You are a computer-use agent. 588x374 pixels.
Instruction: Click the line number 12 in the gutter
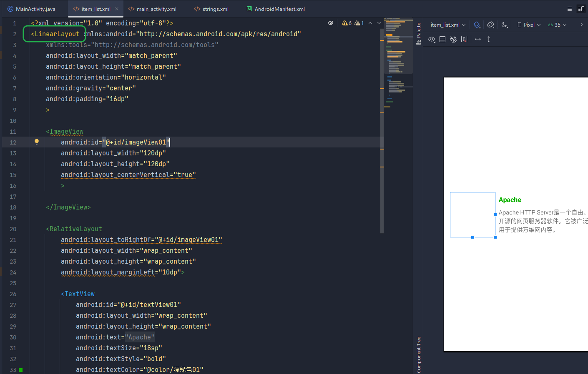pyautogui.click(x=13, y=142)
